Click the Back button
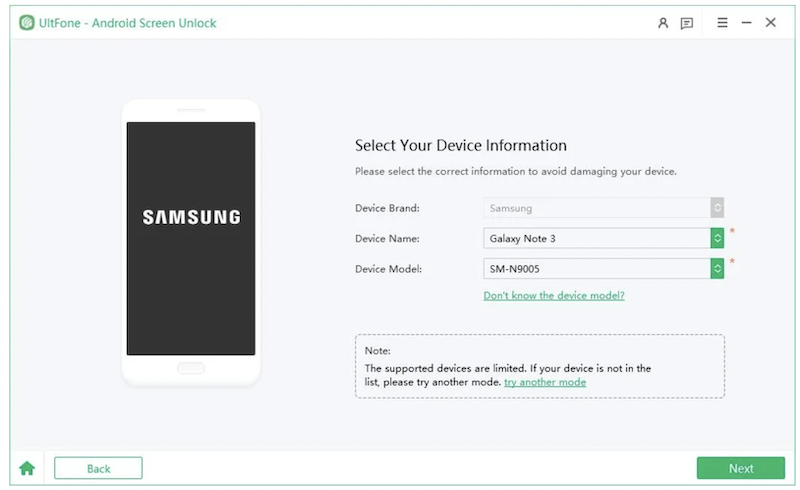 coord(98,468)
